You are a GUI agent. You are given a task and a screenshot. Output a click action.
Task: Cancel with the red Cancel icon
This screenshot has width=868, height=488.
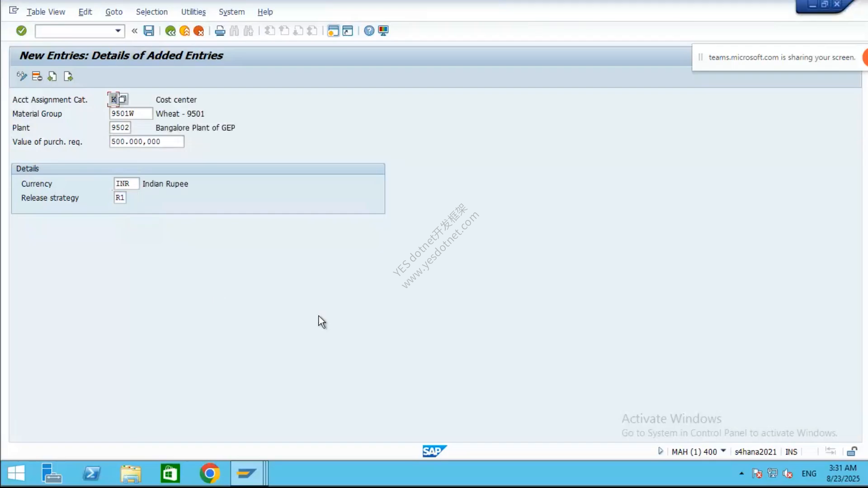(198, 31)
